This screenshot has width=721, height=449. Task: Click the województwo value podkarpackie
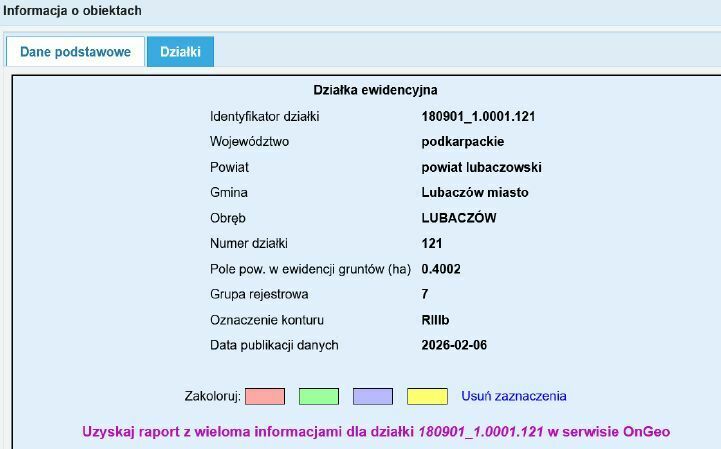tap(463, 142)
